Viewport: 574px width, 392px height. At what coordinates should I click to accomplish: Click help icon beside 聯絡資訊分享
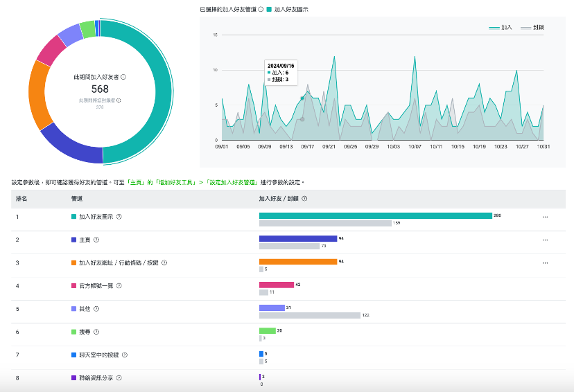pyautogui.click(x=119, y=378)
